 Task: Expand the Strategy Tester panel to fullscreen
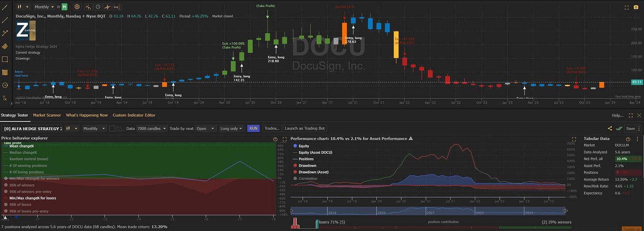pyautogui.click(x=631, y=116)
